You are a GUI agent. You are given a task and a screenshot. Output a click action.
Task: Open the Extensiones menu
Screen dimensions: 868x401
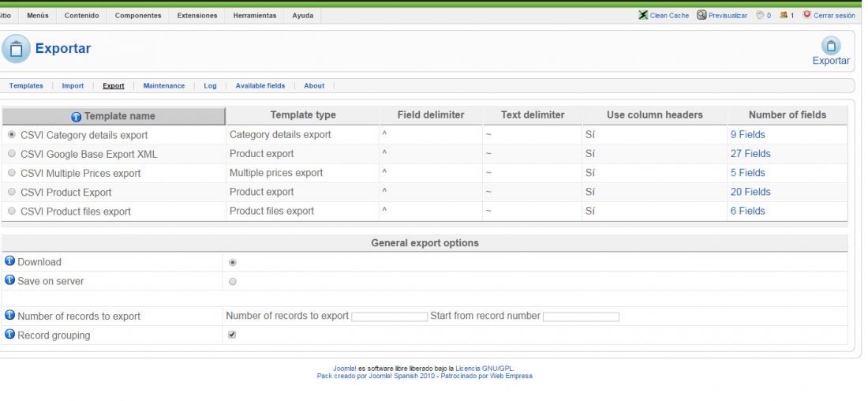(x=197, y=16)
